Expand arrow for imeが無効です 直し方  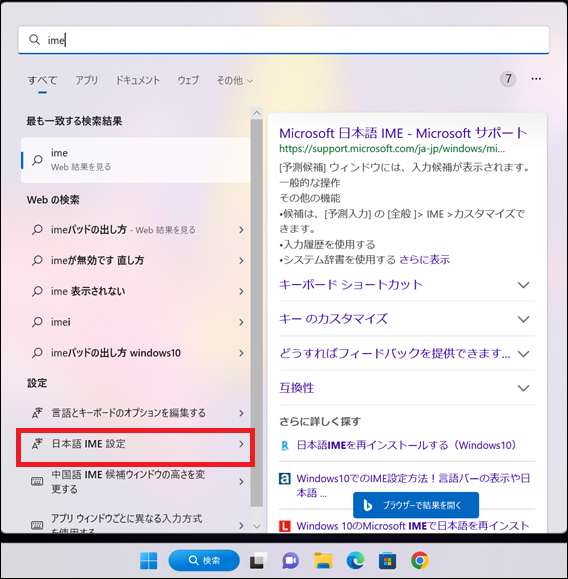(x=241, y=260)
